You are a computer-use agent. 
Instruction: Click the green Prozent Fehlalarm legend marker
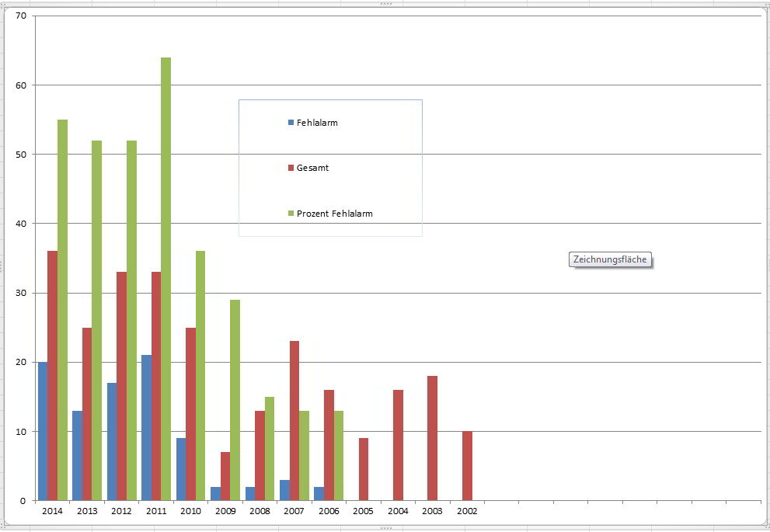click(291, 214)
